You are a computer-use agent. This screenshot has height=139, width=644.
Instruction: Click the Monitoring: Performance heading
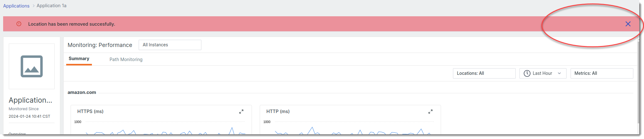tap(100, 45)
